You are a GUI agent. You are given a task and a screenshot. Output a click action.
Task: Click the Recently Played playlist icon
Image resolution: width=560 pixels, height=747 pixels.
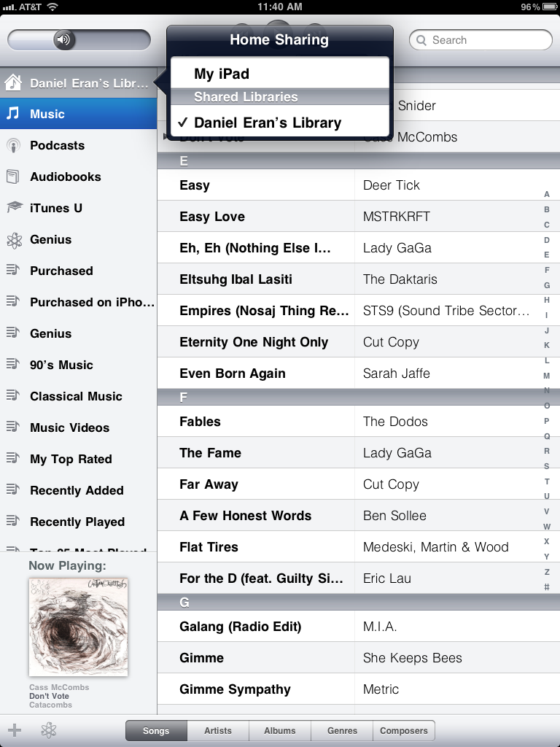pyautogui.click(x=13, y=521)
